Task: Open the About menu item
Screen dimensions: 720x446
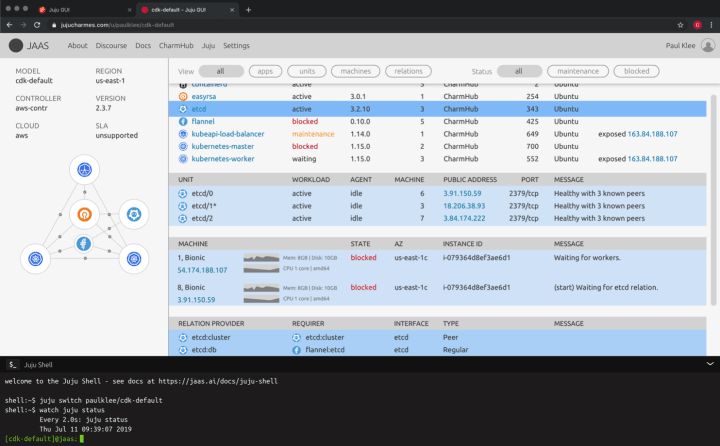Action: [77, 45]
